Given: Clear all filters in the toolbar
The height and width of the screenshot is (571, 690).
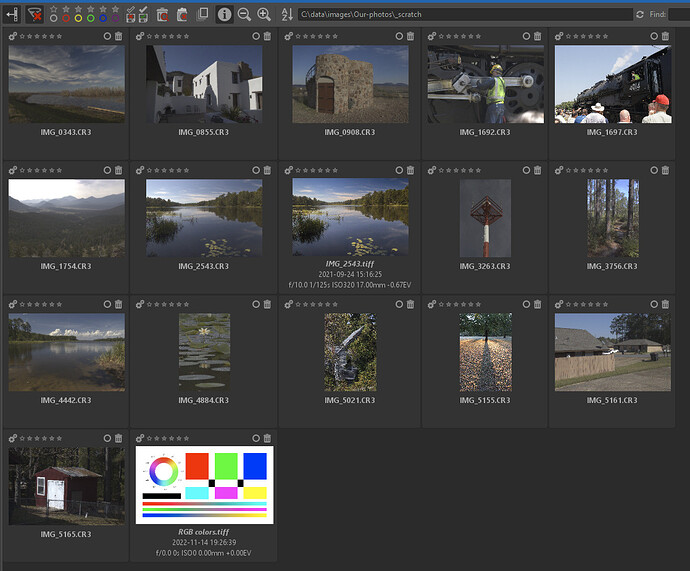Looking at the screenshot, I should pyautogui.click(x=35, y=14).
